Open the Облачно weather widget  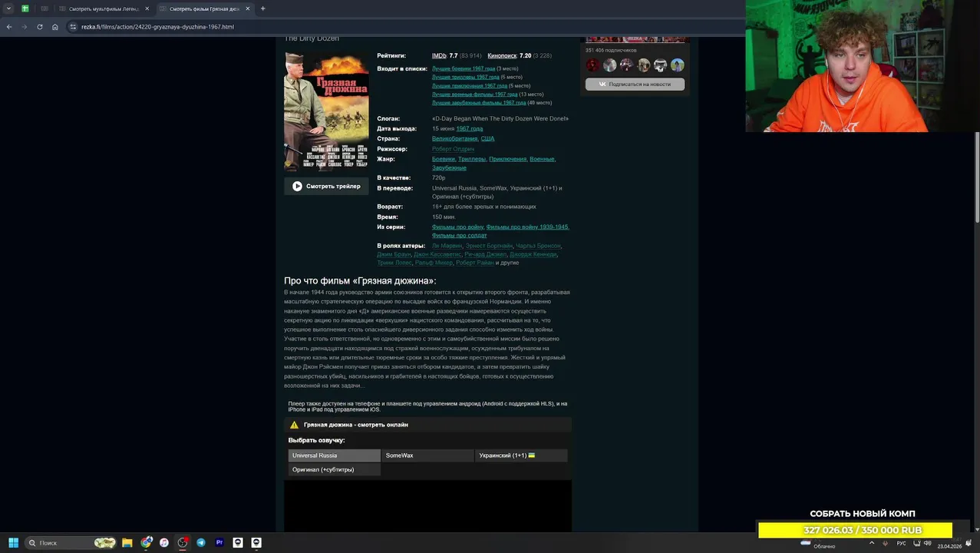click(818, 543)
